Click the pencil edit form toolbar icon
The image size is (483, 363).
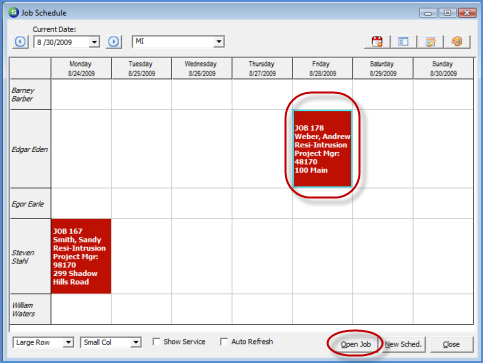pos(430,42)
